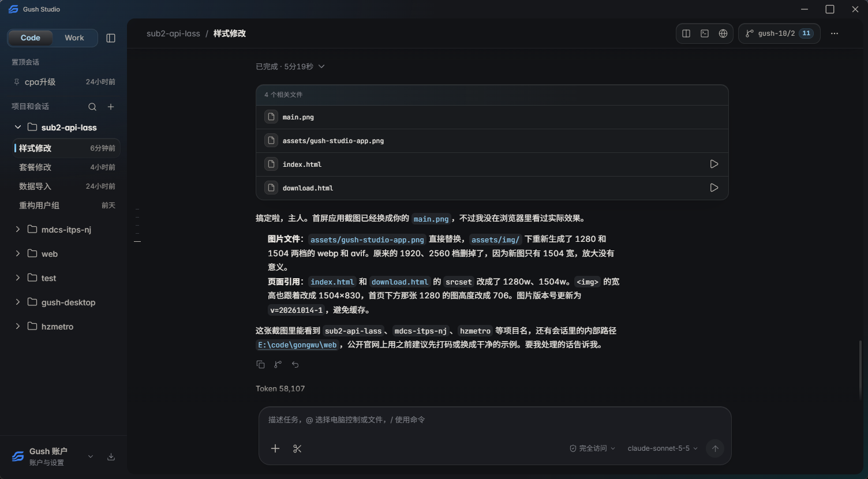This screenshot has height=479, width=868.
Task: Open the gush-10/2 branch button
Action: pyautogui.click(x=779, y=33)
